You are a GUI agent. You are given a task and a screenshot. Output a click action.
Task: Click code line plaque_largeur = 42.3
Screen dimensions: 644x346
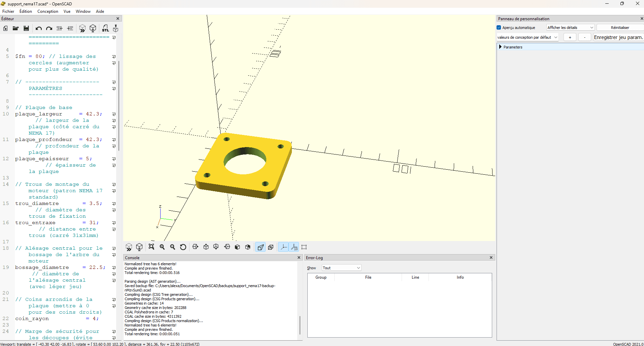click(x=59, y=114)
